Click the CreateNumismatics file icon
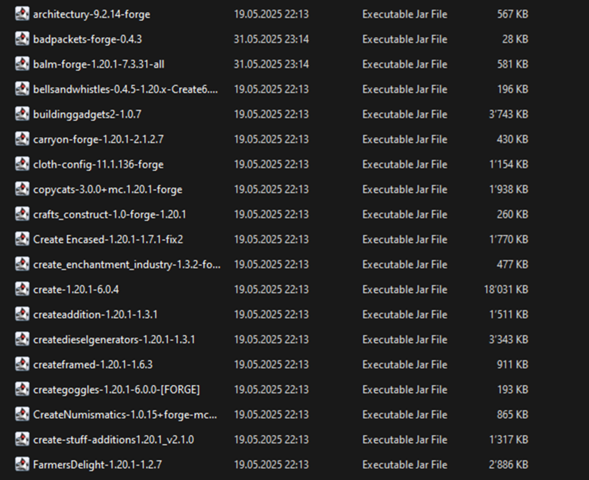Viewport: 589px width, 480px height. tap(22, 415)
